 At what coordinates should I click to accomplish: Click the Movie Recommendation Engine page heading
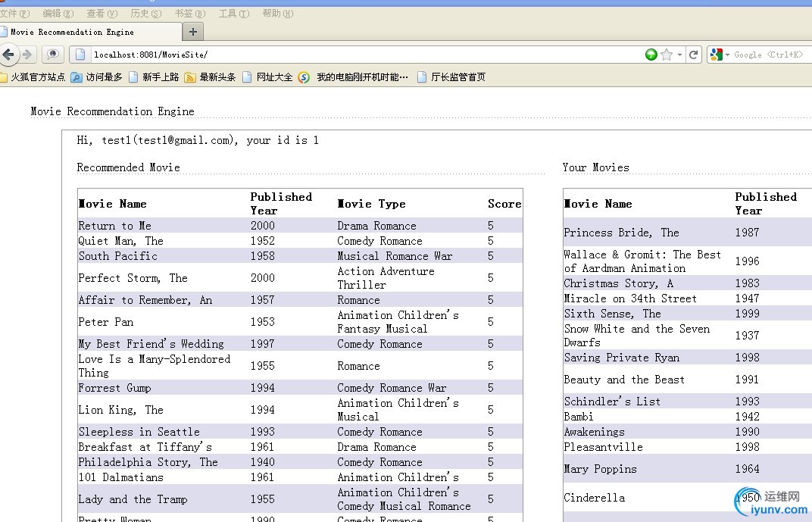pyautogui.click(x=112, y=111)
